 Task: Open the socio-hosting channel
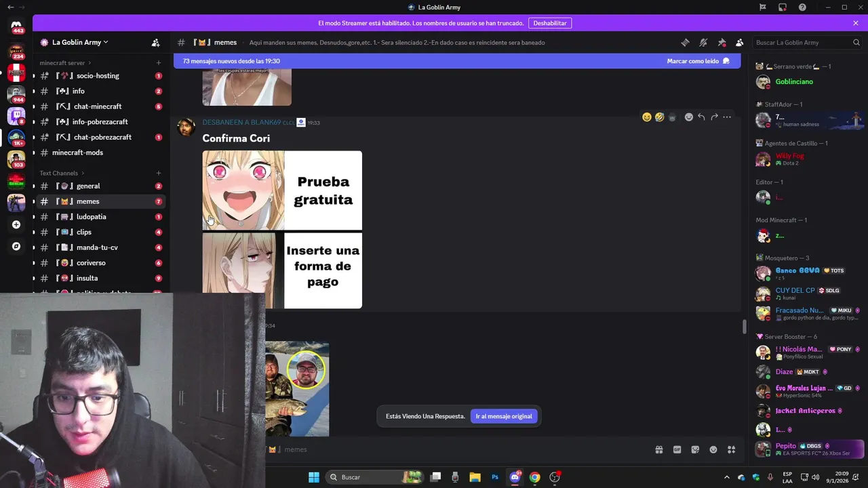(101, 76)
